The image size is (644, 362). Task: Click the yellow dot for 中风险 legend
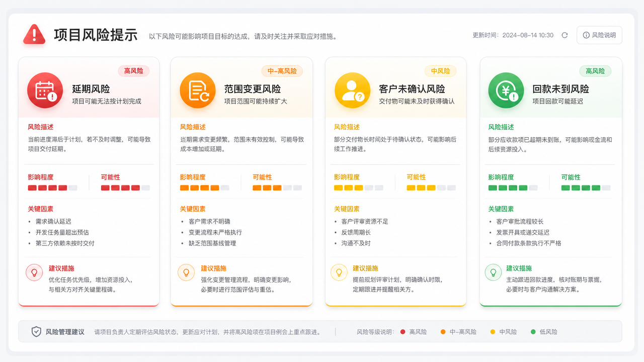493,332
